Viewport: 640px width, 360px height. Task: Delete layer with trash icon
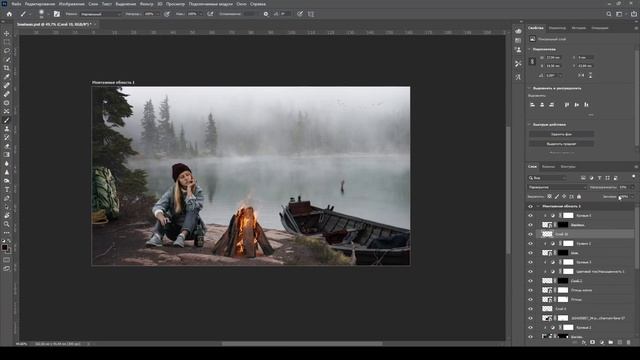pos(629,342)
